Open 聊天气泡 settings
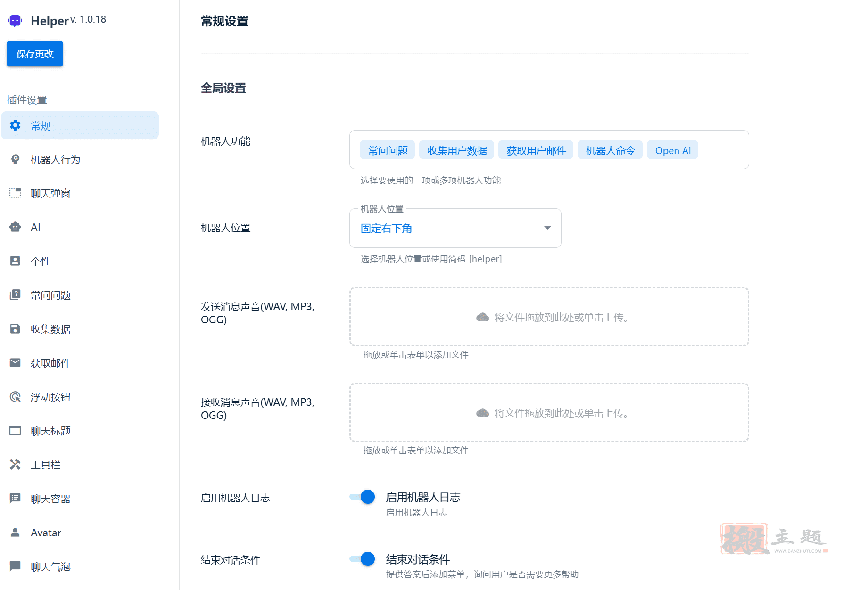The image size is (868, 590). (80, 566)
